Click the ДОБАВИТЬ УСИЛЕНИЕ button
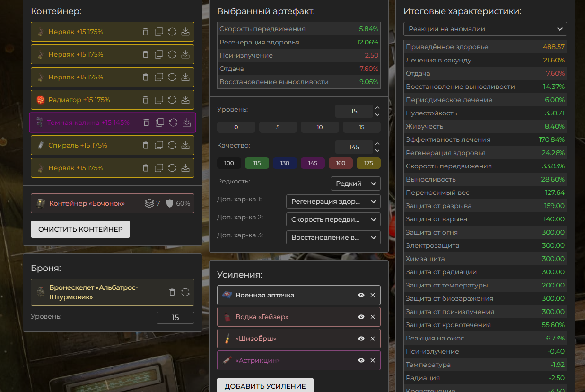 [265, 386]
